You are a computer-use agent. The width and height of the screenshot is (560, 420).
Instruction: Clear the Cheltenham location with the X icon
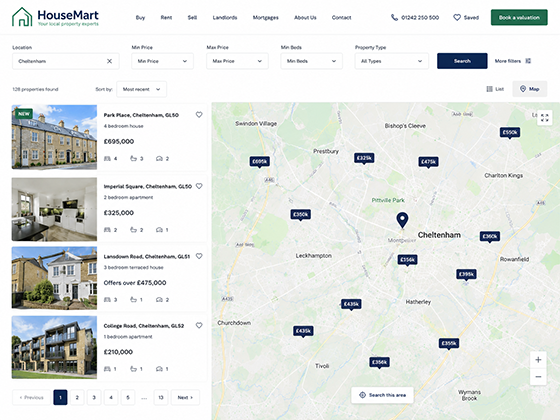(x=109, y=61)
